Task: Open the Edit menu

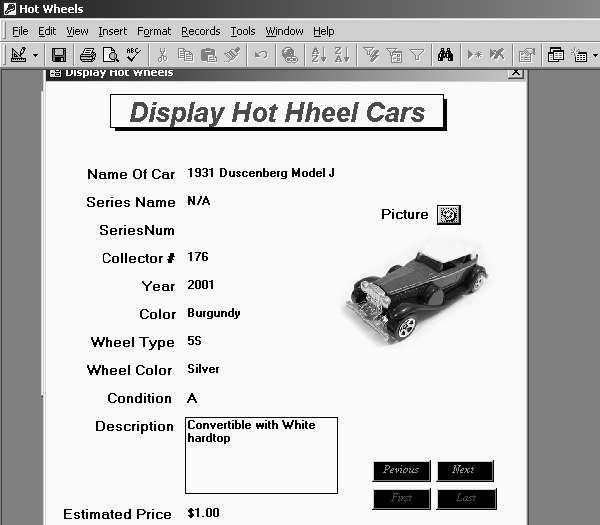Action: pos(47,31)
